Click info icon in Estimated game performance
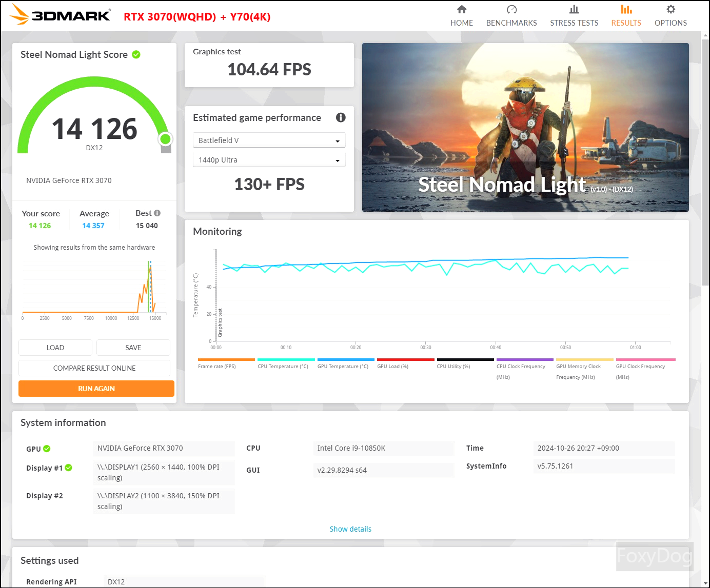The height and width of the screenshot is (588, 710). pos(341,117)
